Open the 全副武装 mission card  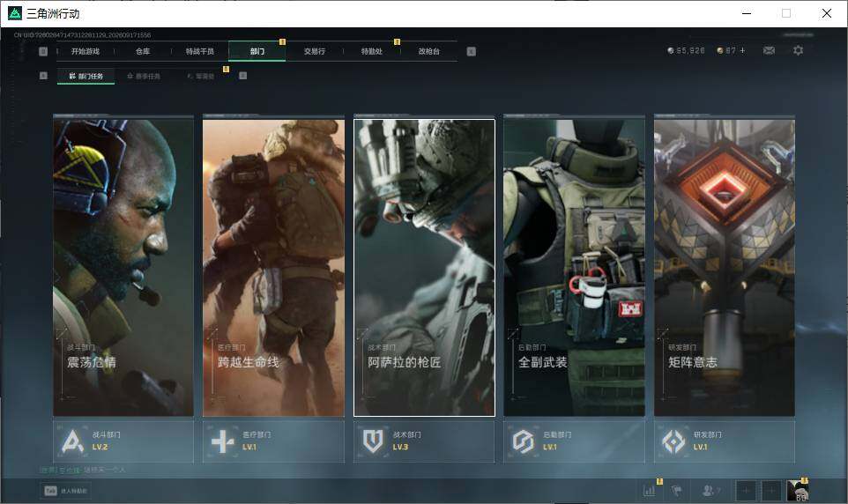(575, 268)
